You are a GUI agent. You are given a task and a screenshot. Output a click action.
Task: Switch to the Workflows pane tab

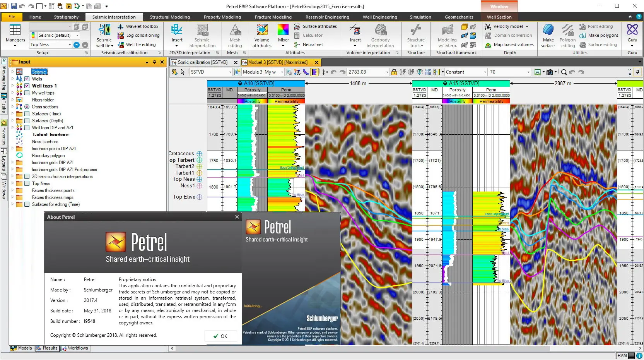pyautogui.click(x=75, y=348)
